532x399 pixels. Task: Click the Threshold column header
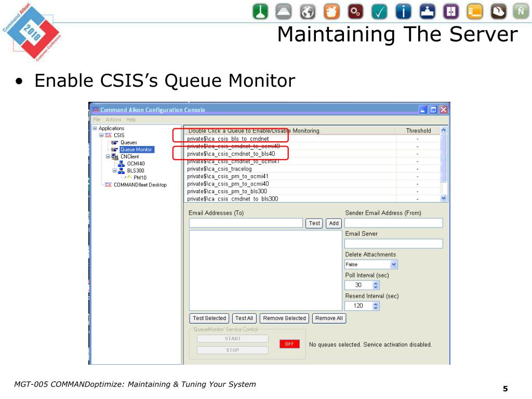(418, 130)
